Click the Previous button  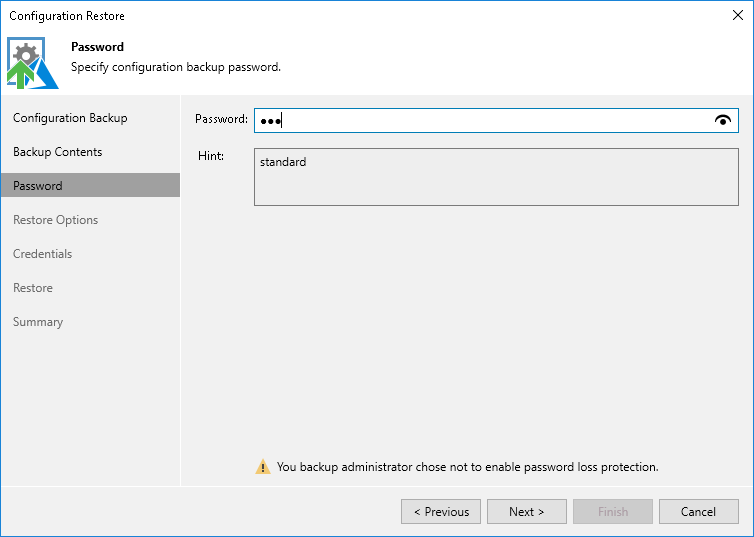click(x=441, y=512)
